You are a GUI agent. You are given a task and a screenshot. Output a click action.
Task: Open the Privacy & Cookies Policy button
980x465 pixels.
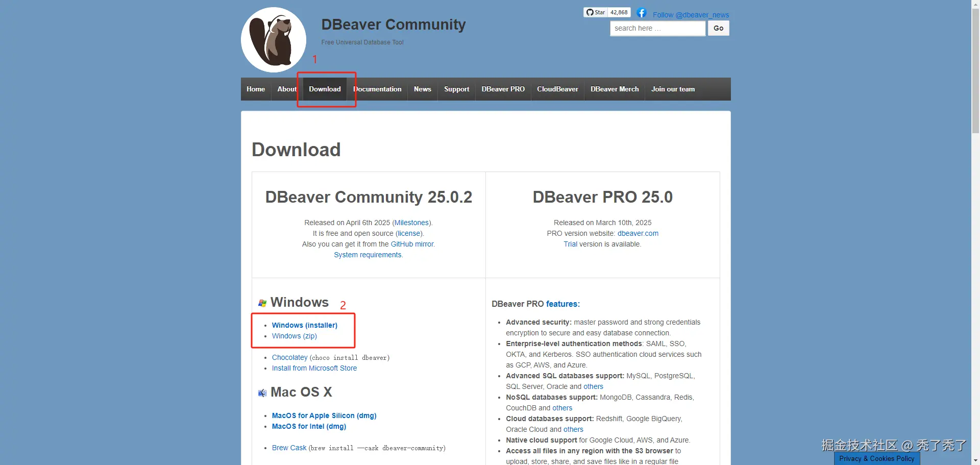click(877, 458)
